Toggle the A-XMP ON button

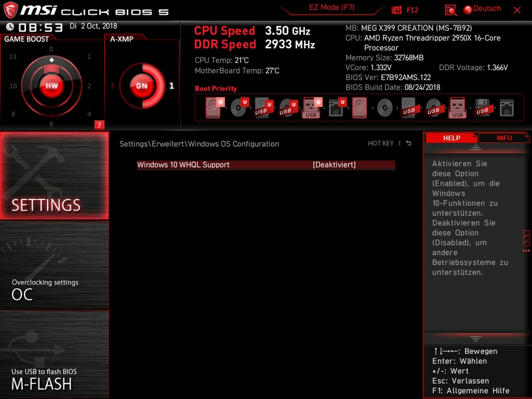pos(142,86)
